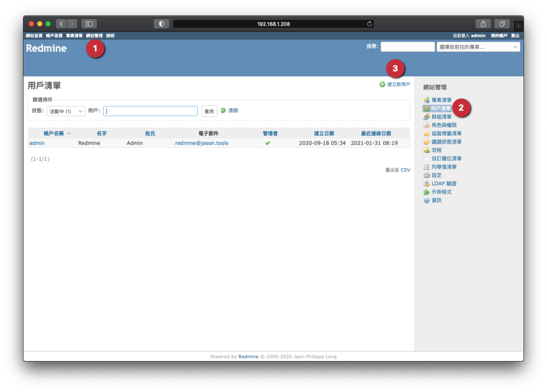Open 網站管理 in the top menu
The width and height of the screenshot is (547, 392).
point(94,36)
